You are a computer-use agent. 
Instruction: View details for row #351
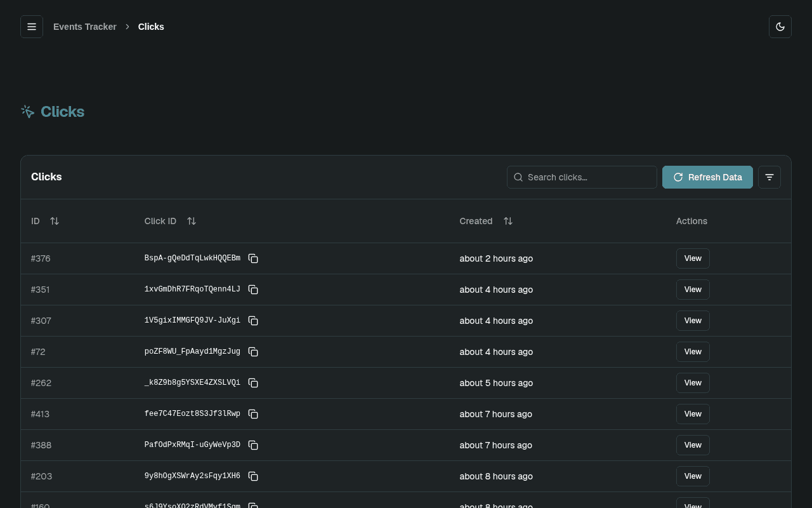click(693, 290)
